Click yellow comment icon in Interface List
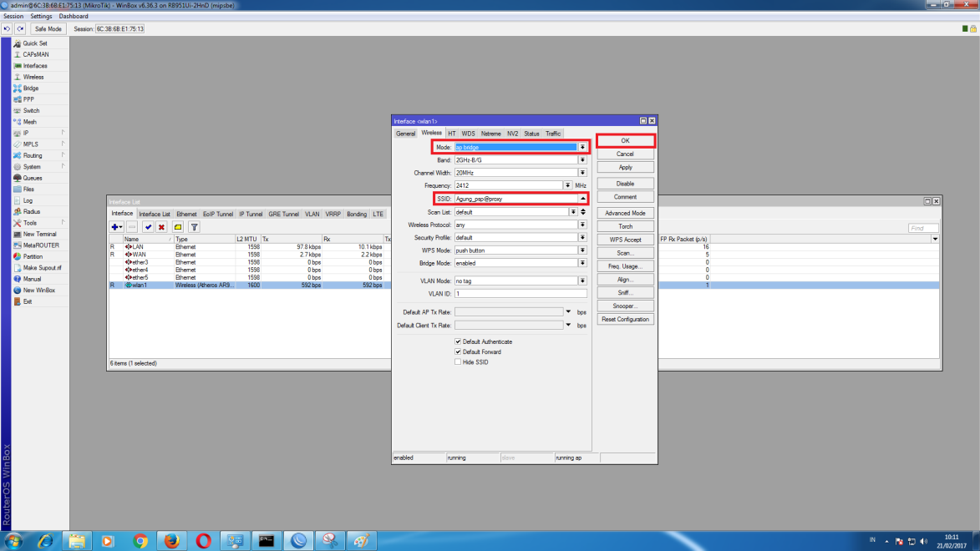Image resolution: width=980 pixels, height=551 pixels. click(x=178, y=227)
